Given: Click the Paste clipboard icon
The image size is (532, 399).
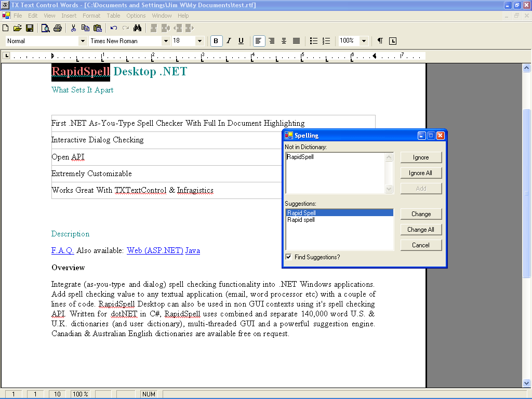Looking at the screenshot, I should 97,28.
